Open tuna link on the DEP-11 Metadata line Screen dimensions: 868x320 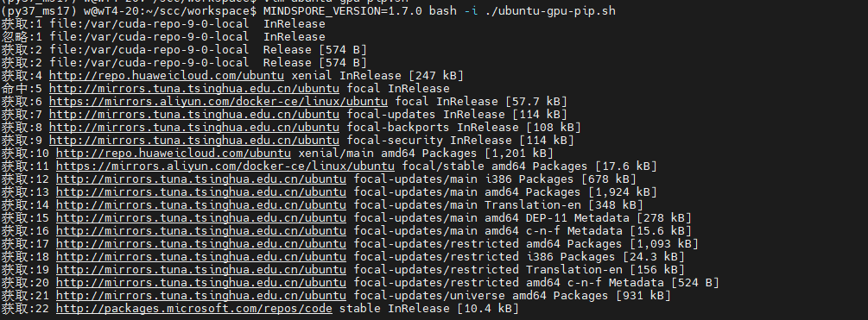coord(201,217)
